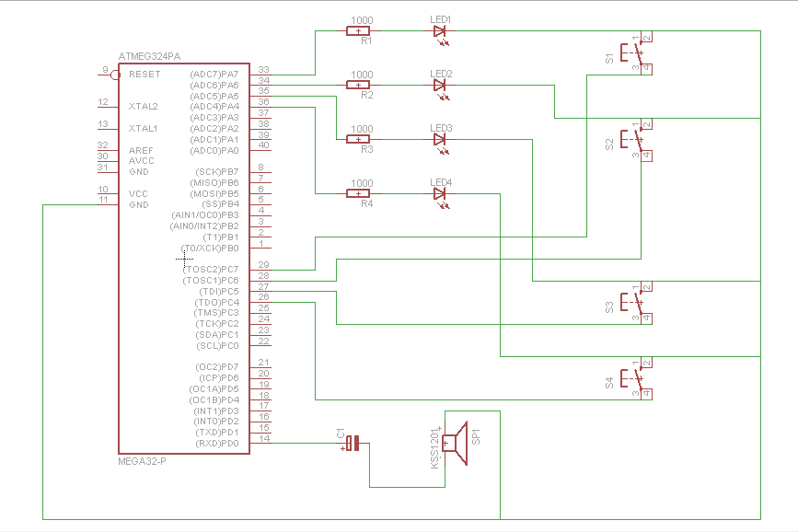Click the (TOSC2)PC7 pin label
Viewport: 798px width, 532px height.
click(211, 270)
